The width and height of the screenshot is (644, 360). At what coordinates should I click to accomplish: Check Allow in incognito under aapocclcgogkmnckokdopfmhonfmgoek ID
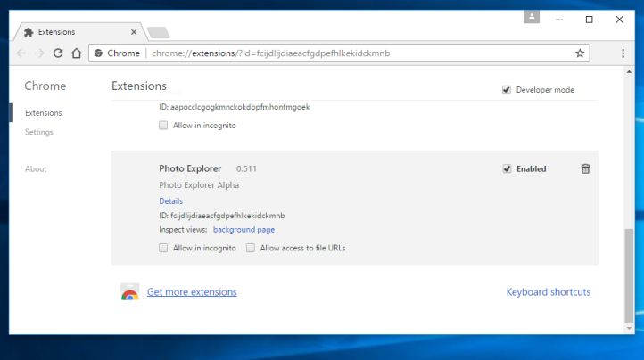[x=163, y=126]
